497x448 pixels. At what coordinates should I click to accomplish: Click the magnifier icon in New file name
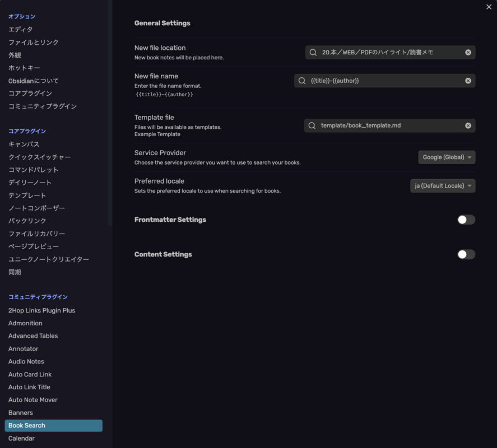click(x=302, y=81)
